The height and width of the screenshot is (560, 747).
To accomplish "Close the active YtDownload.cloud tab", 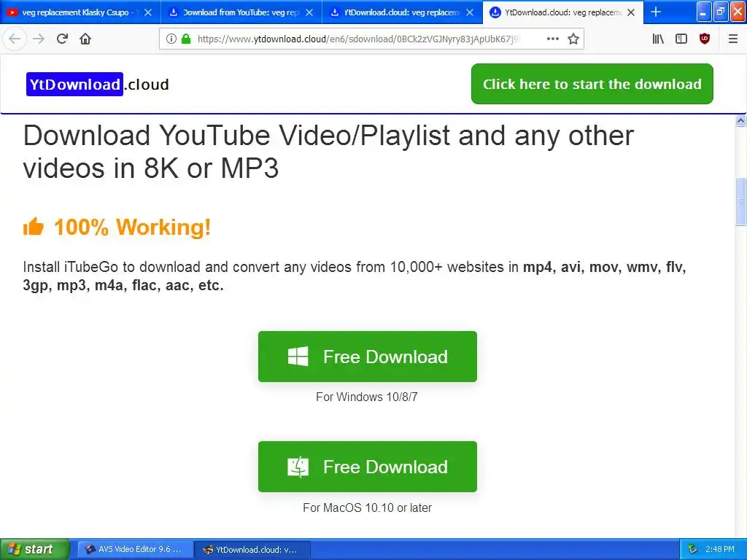I will (x=631, y=12).
